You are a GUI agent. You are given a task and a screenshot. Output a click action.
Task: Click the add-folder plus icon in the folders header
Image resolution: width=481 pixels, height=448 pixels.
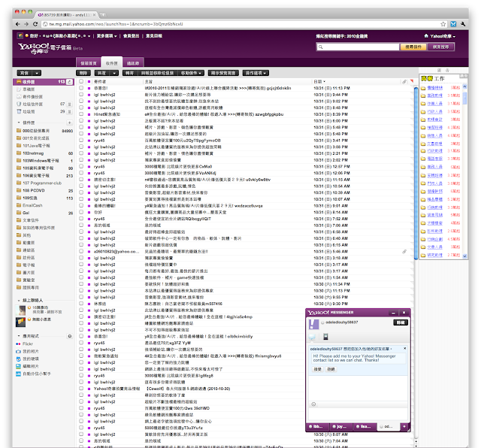[x=70, y=123]
